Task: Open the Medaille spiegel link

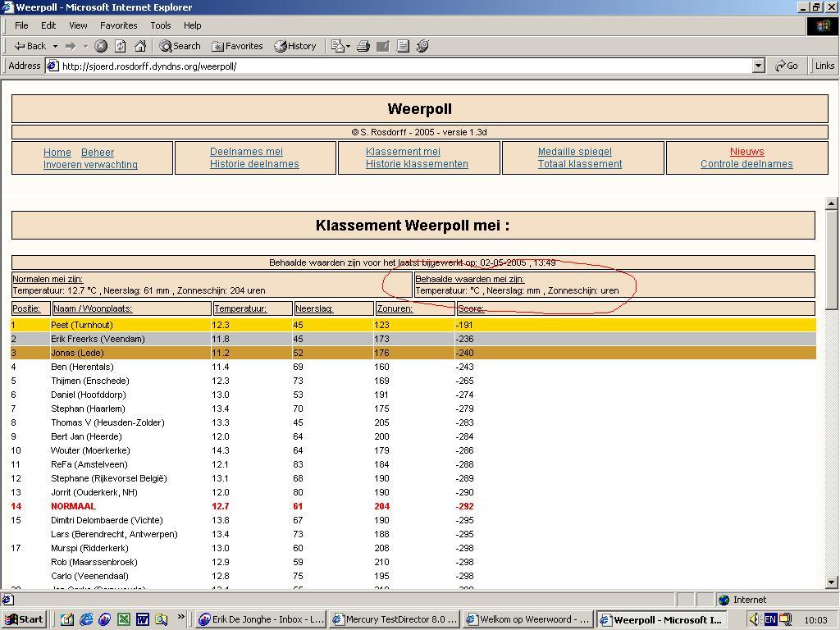Action: (x=574, y=152)
